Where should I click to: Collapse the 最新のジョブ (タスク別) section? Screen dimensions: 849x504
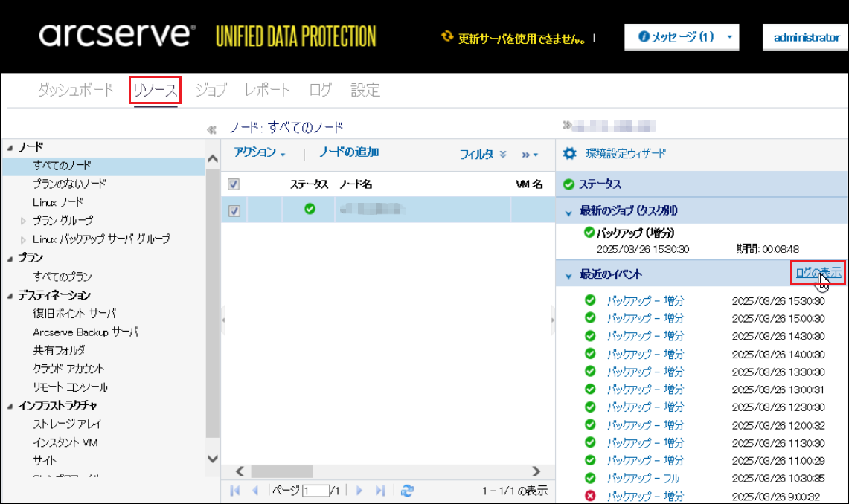(x=568, y=213)
